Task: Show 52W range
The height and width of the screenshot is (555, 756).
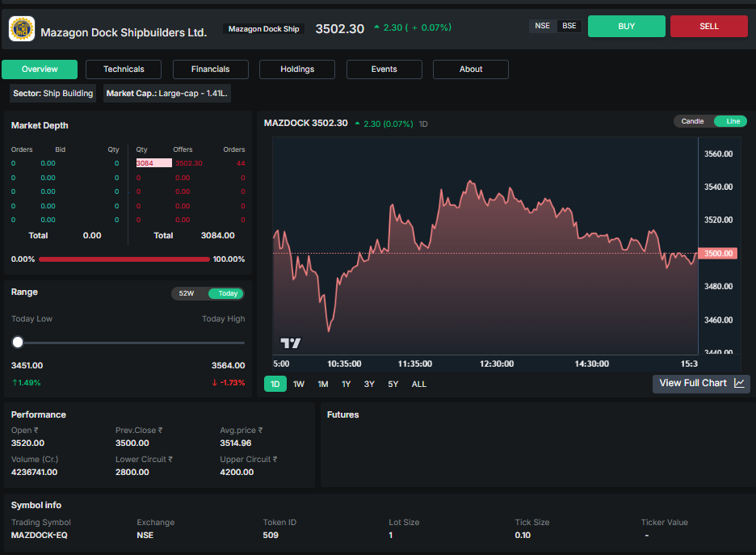Action: coord(187,293)
